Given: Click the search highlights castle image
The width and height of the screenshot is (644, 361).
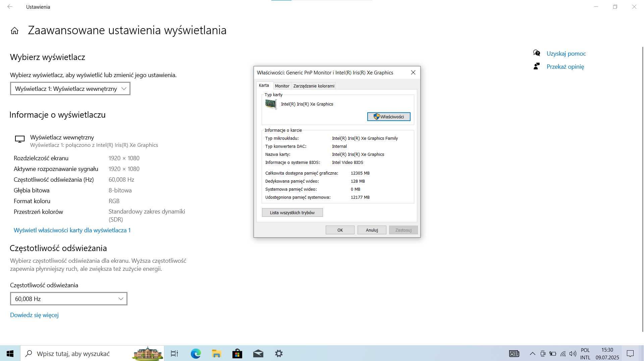Looking at the screenshot, I should point(148,353).
